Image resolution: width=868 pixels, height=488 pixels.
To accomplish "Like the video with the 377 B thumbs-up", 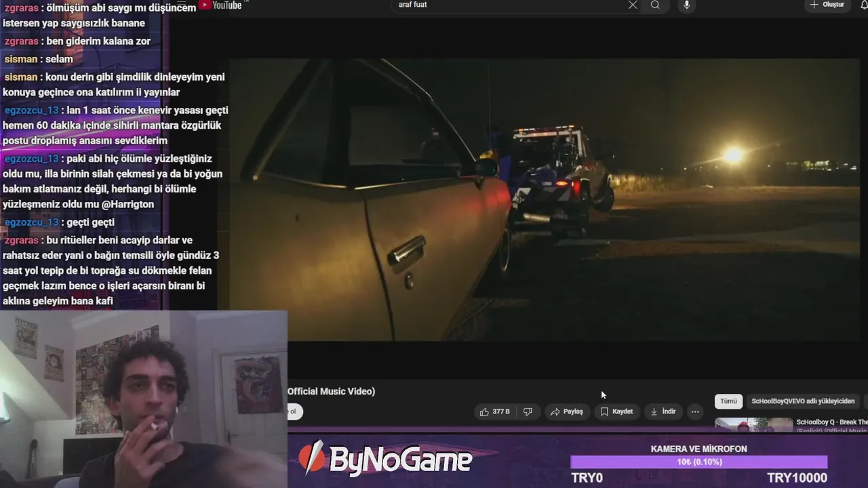I will click(494, 411).
